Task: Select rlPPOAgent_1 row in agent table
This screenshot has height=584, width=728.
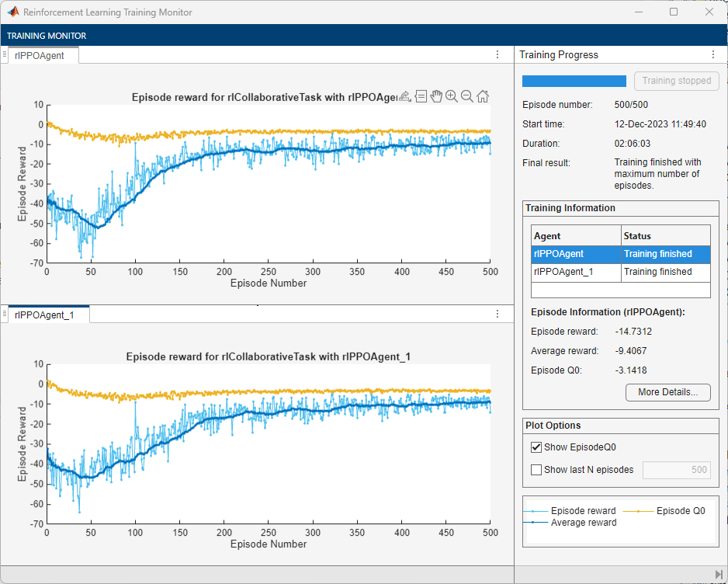Action: point(576,272)
